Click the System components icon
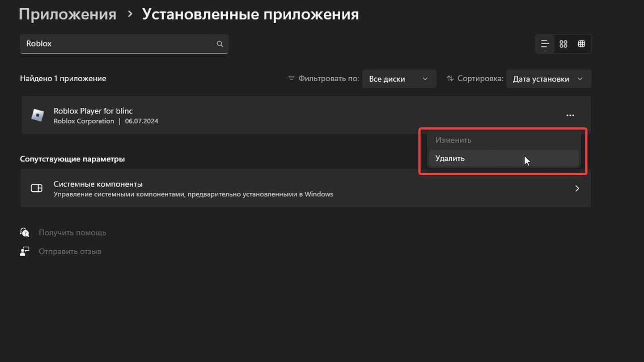644x362 pixels. (37, 188)
